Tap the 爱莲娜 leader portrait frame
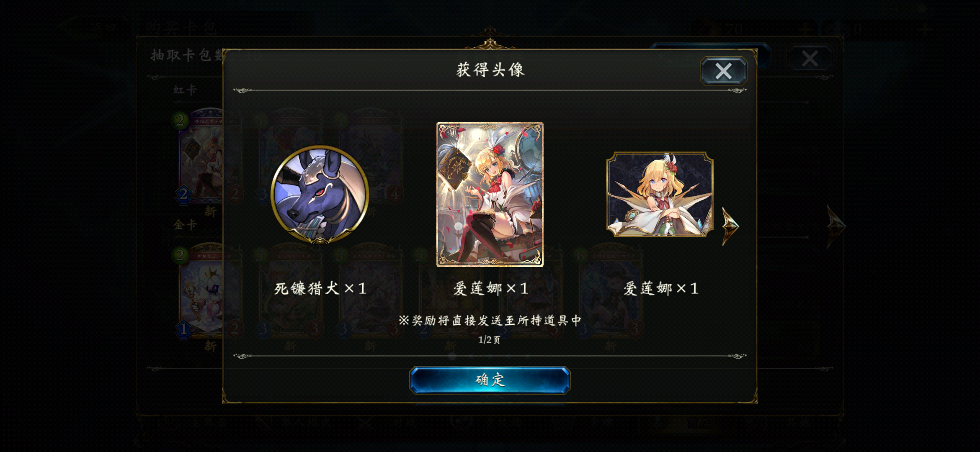Viewport: 980px width, 452px height. coord(660,195)
